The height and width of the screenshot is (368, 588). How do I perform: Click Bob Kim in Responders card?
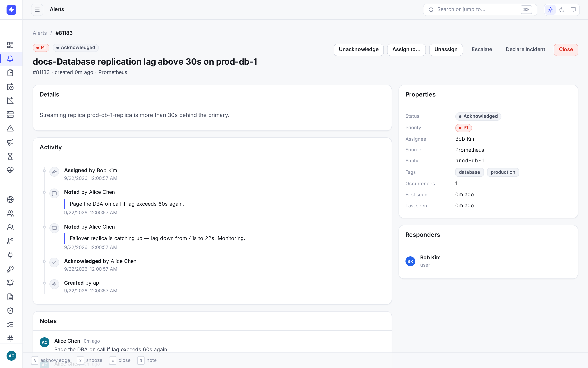430,258
